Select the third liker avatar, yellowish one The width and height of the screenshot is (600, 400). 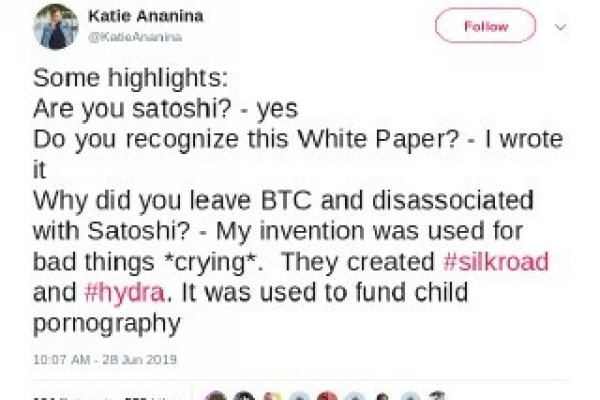271,397
